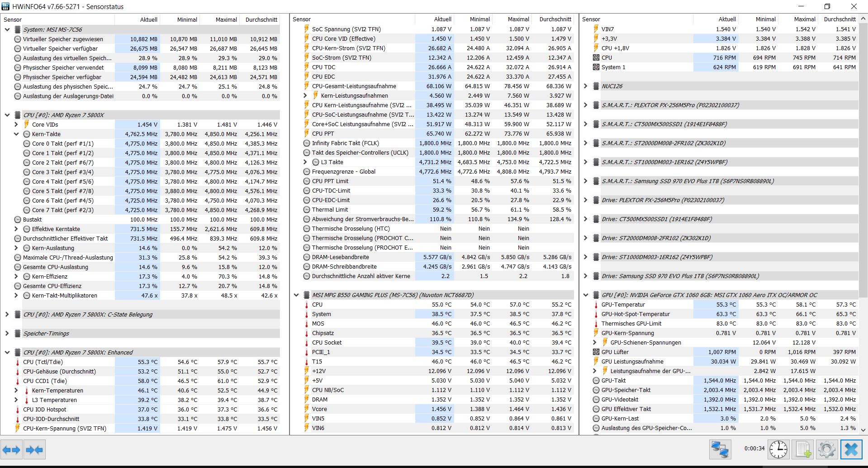868x468 pixels.
Task: Expand the Effektive Kerntakte node
Action: tap(16, 229)
